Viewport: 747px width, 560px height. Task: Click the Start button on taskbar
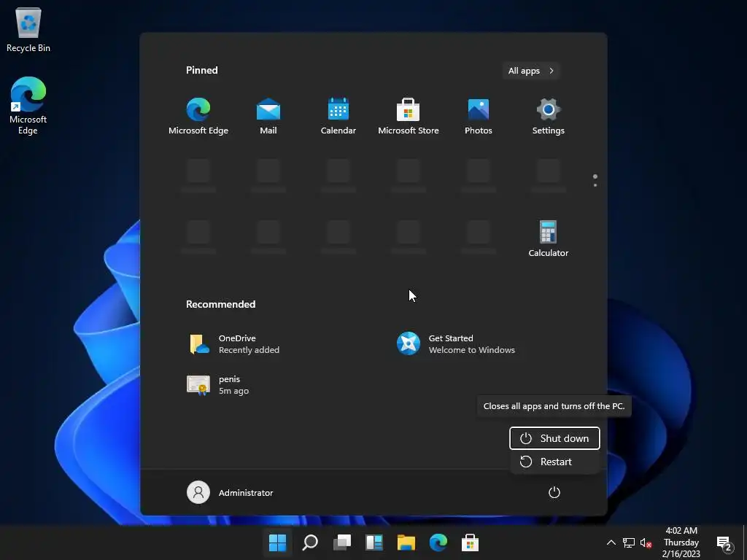[277, 542]
